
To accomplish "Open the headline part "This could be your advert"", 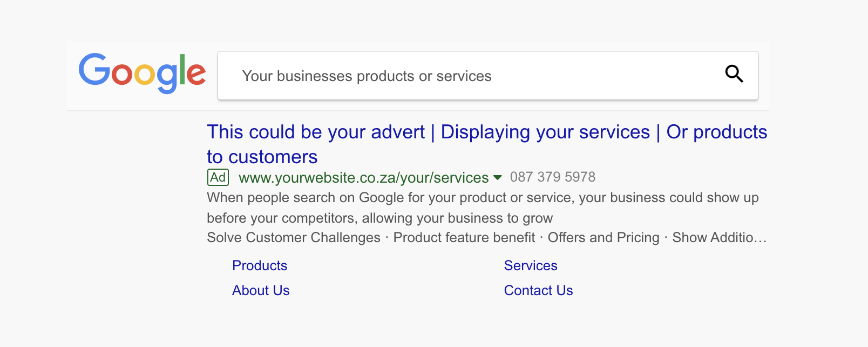I will click(x=316, y=132).
